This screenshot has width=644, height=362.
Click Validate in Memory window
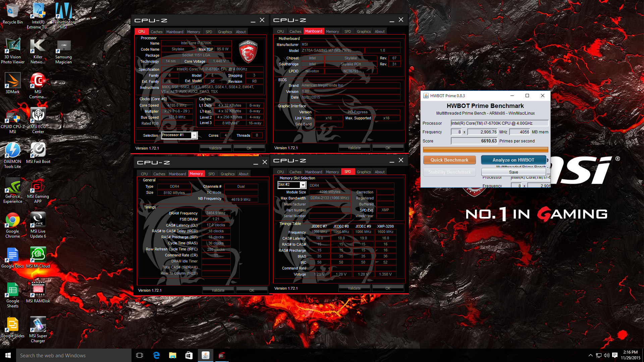point(218,290)
